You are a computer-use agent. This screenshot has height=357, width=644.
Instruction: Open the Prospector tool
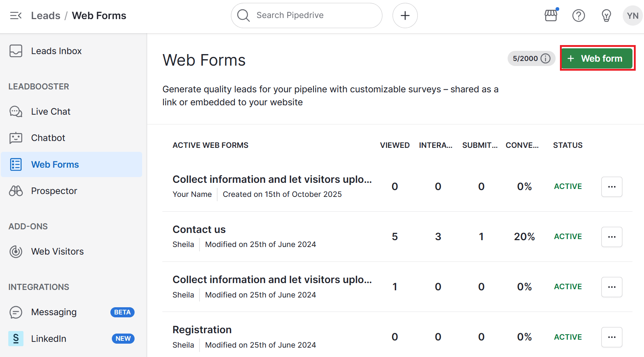click(54, 191)
